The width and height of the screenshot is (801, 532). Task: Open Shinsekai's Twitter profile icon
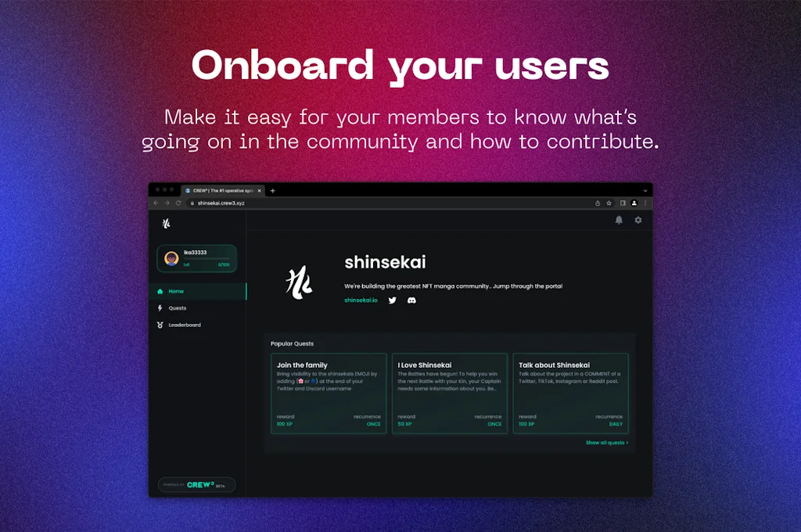(x=393, y=300)
